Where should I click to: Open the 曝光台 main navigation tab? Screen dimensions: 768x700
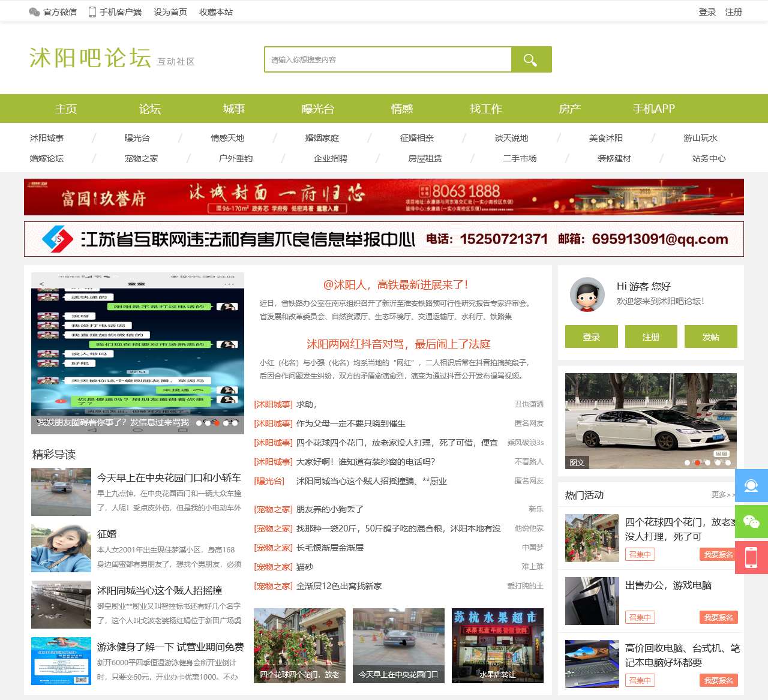coord(318,109)
